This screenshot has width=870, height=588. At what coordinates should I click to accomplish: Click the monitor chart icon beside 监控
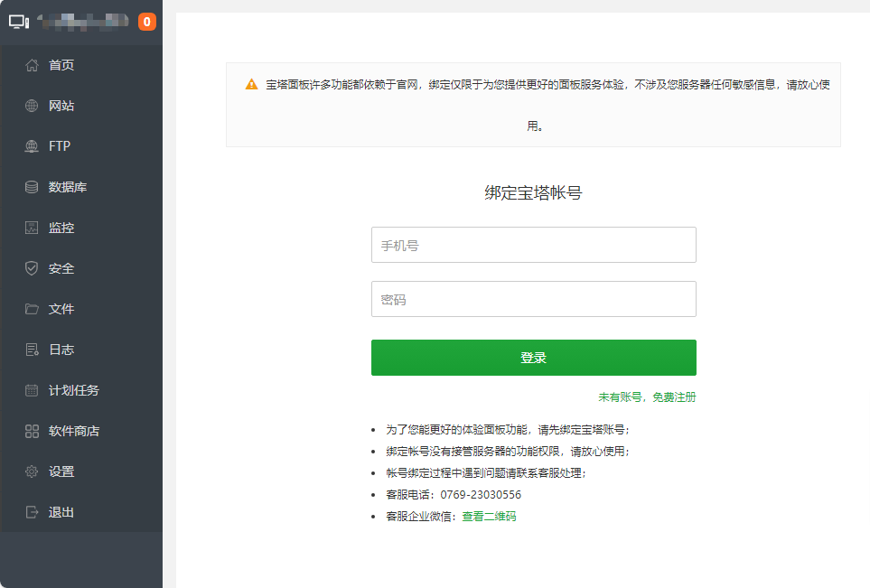tap(32, 228)
